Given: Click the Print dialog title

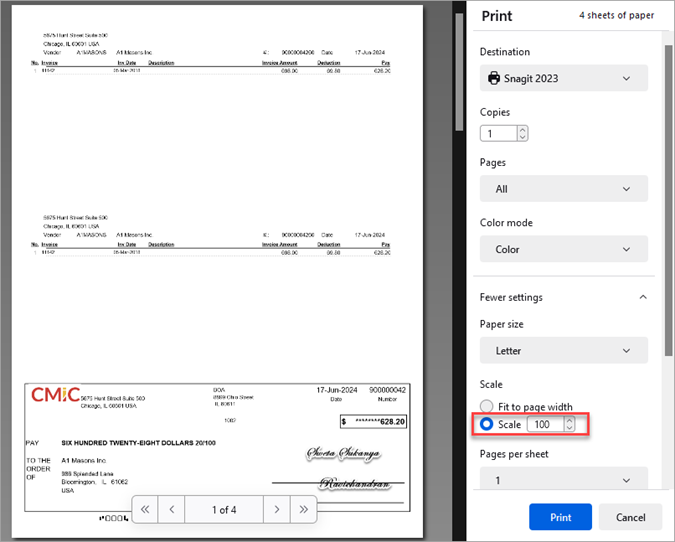Looking at the screenshot, I should 497,16.
